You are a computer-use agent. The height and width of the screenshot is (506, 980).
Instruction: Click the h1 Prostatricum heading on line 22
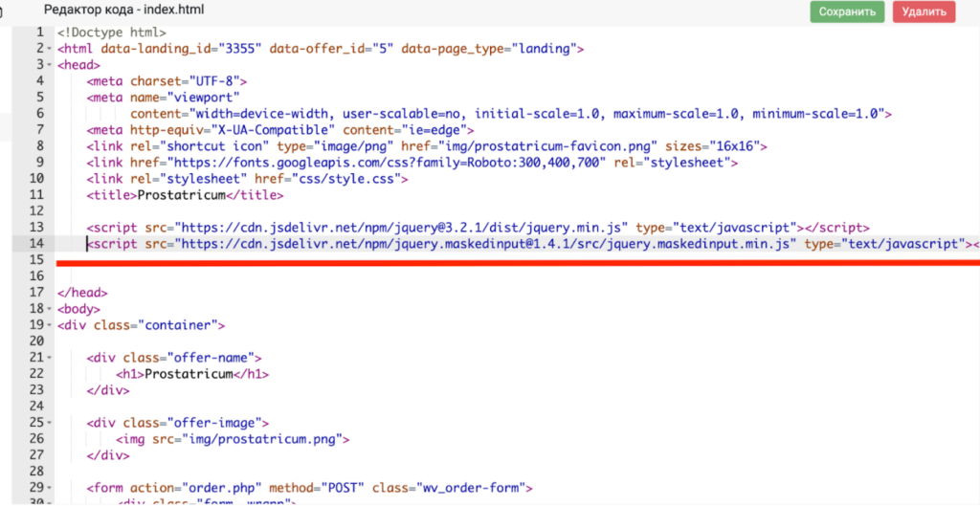tap(189, 374)
